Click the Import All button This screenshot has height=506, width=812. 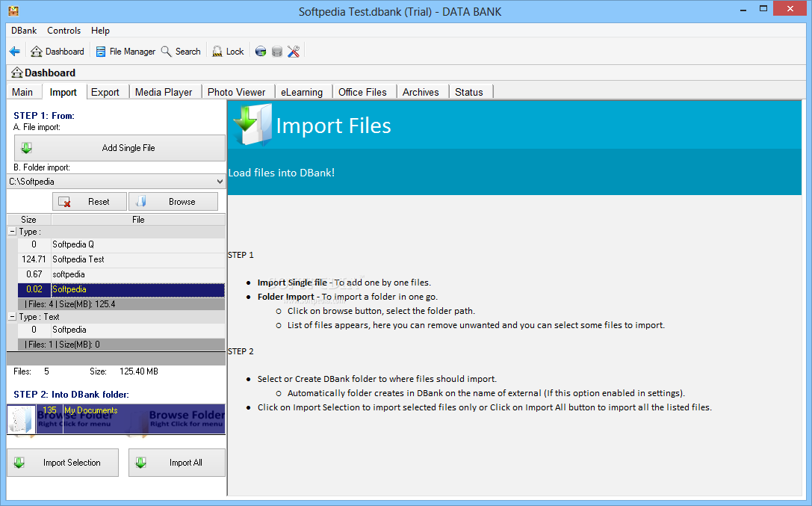pyautogui.click(x=177, y=463)
